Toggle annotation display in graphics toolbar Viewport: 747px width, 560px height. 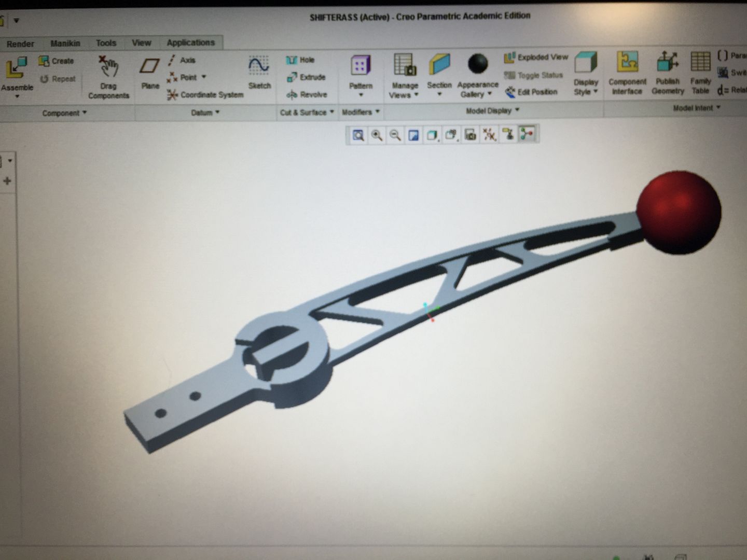pyautogui.click(x=508, y=134)
